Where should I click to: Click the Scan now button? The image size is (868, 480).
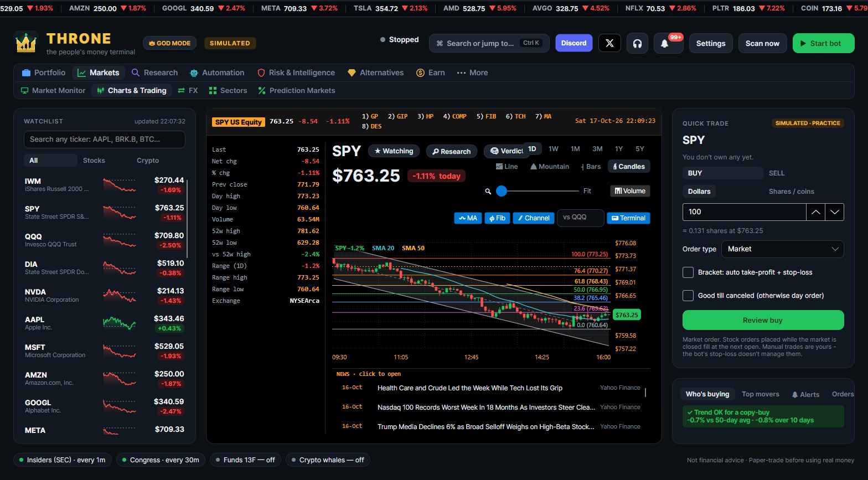762,43
